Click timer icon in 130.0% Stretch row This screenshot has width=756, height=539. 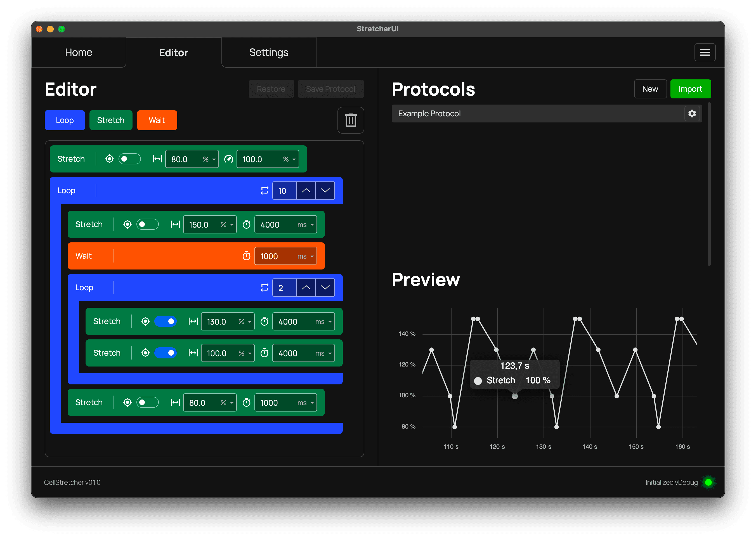pyautogui.click(x=264, y=321)
